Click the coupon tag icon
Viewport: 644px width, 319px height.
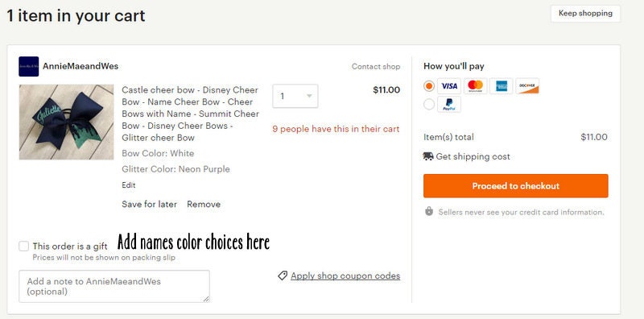pyautogui.click(x=283, y=275)
